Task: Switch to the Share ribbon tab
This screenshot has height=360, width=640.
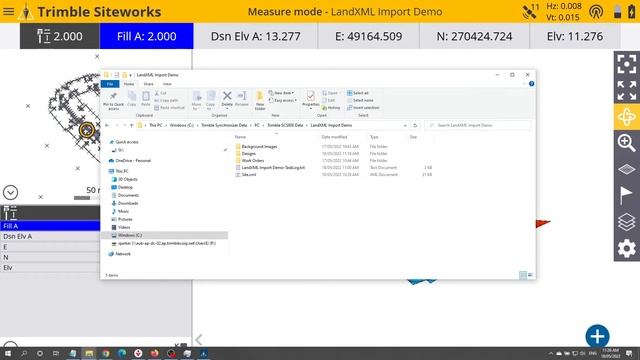Action: [149, 84]
